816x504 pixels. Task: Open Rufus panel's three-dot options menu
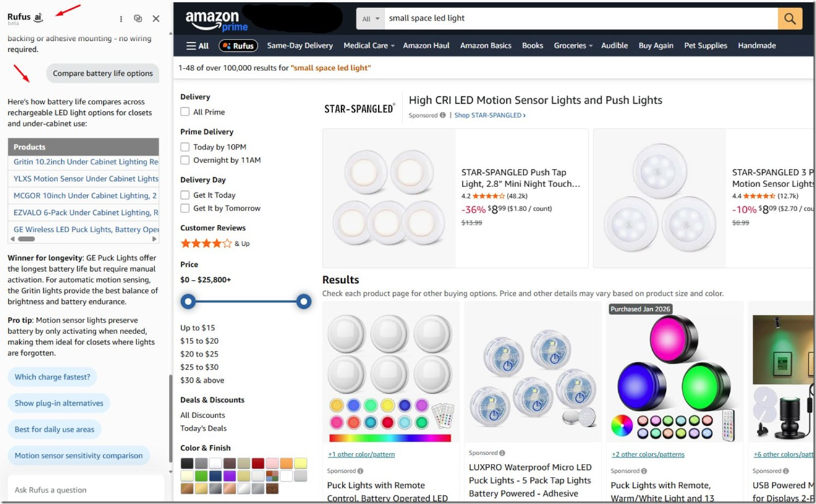(121, 19)
